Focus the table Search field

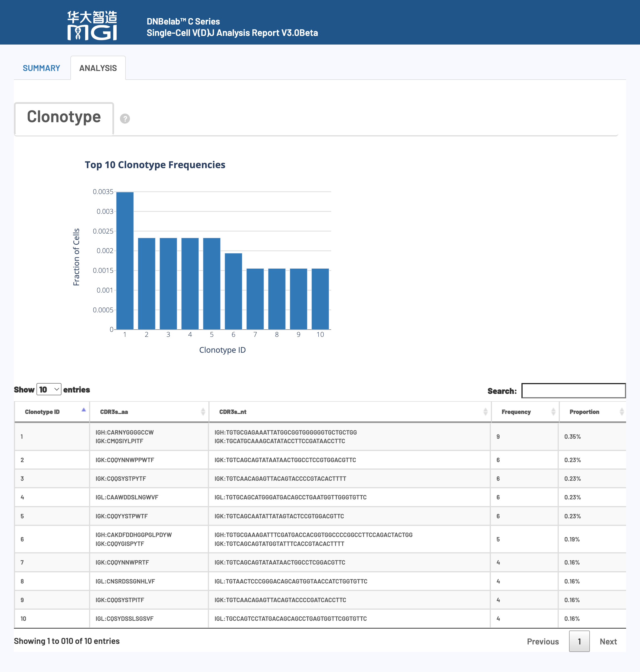click(x=573, y=391)
